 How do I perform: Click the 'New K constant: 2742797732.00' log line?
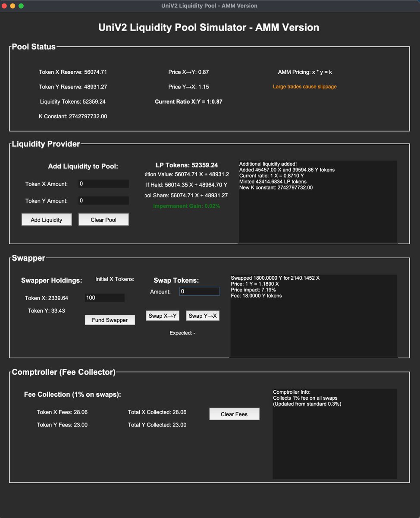click(x=276, y=188)
